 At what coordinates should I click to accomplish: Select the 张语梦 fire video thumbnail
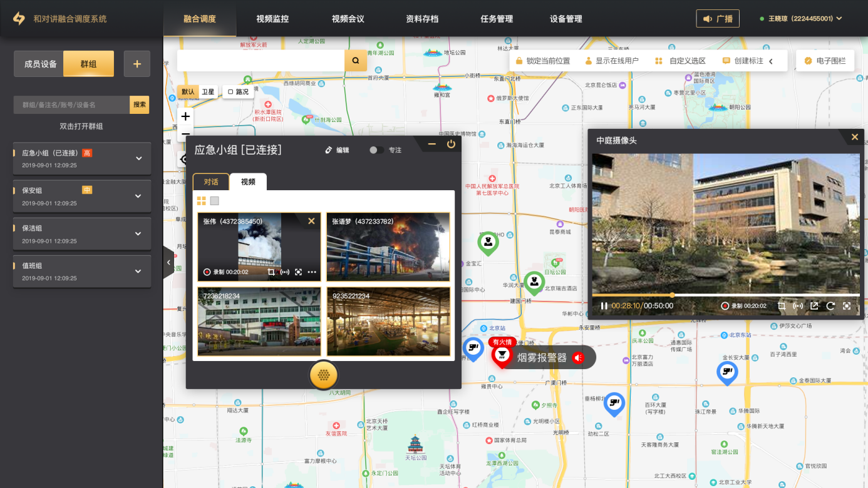coord(388,247)
